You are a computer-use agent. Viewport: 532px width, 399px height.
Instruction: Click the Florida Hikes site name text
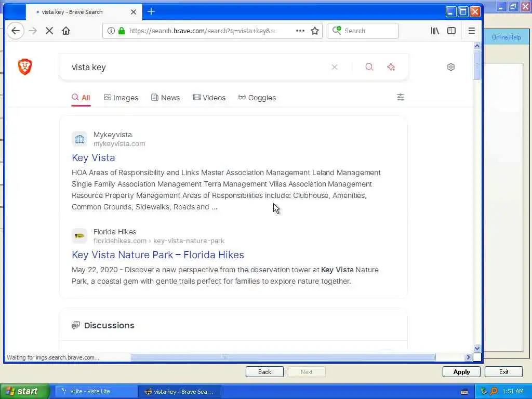(115, 232)
